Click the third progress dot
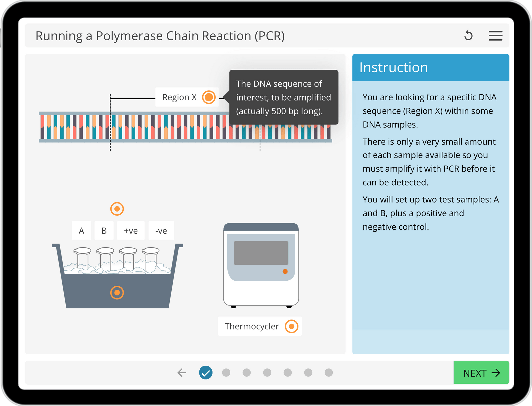 coord(267,372)
